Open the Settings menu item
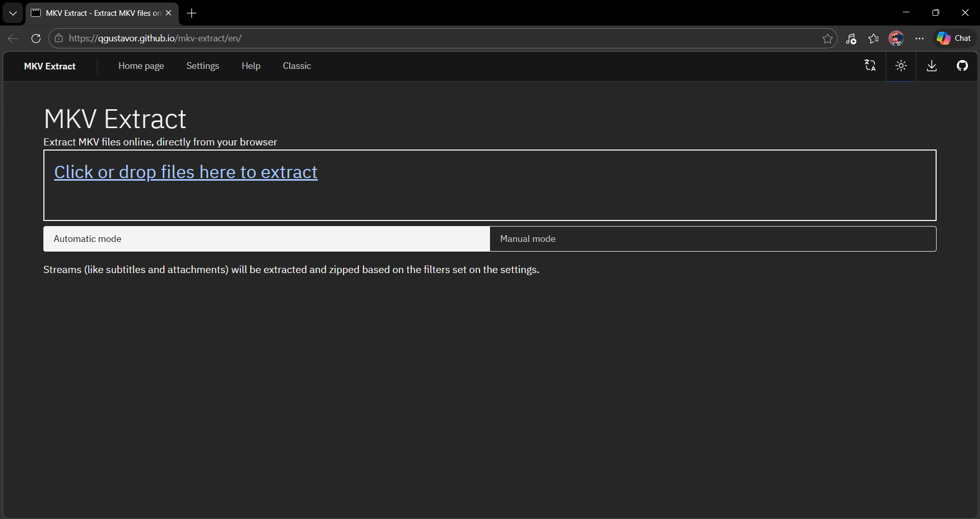The width and height of the screenshot is (980, 519). (203, 66)
